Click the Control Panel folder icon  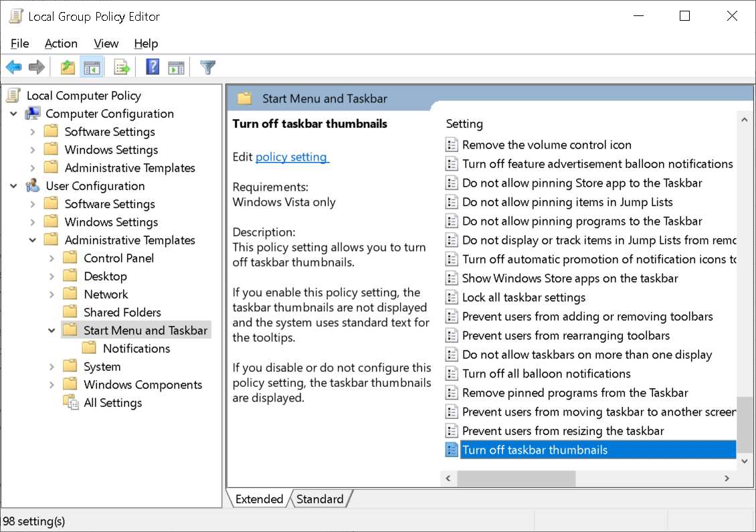tap(70, 258)
